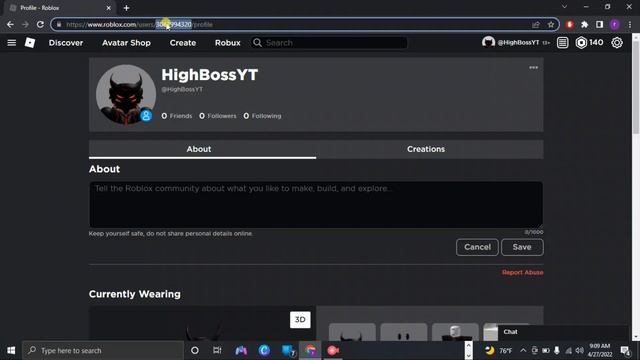Viewport: 640px width, 360px height.
Task: Click the share-this-page icon in the address bar
Action: click(x=536, y=24)
